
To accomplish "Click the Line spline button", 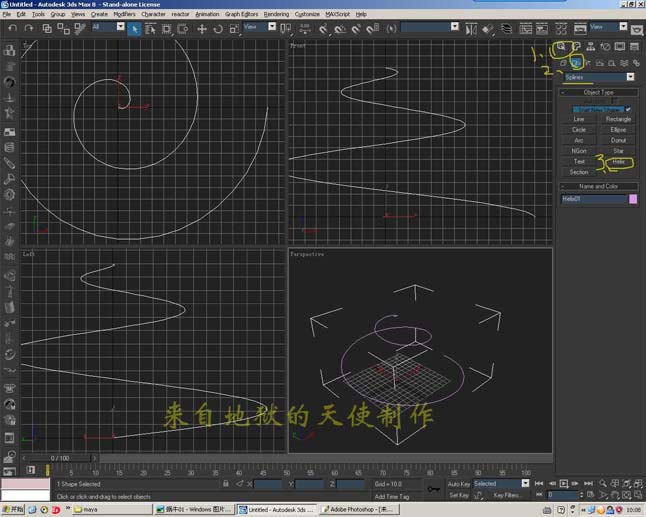I will tap(578, 119).
